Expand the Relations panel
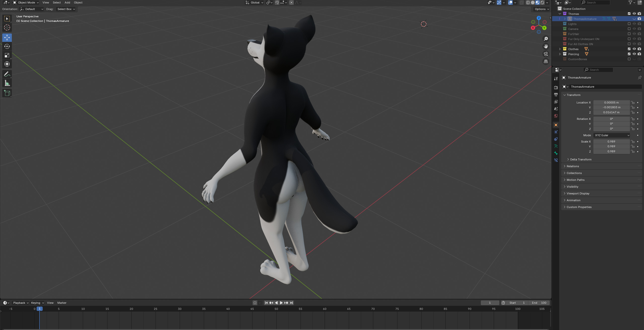This screenshot has height=330, width=644. pos(601,166)
